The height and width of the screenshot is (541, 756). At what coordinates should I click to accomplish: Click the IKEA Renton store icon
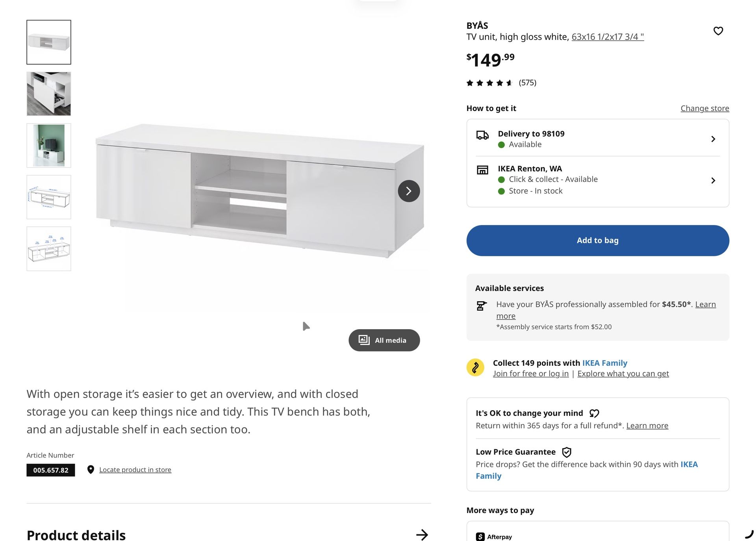pos(482,170)
